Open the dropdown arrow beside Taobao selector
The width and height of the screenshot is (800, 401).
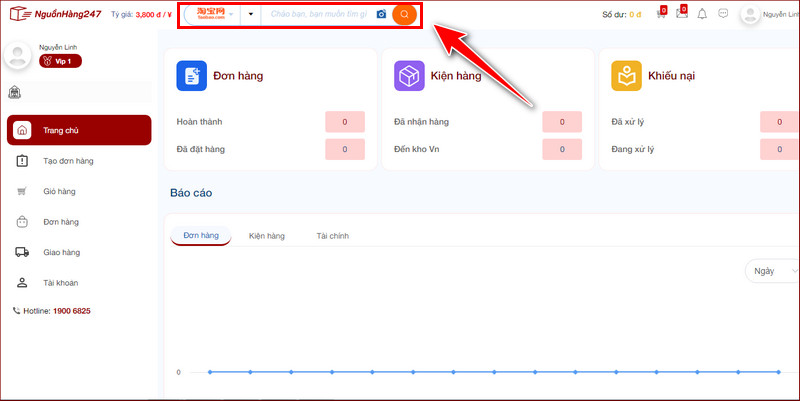coord(250,15)
